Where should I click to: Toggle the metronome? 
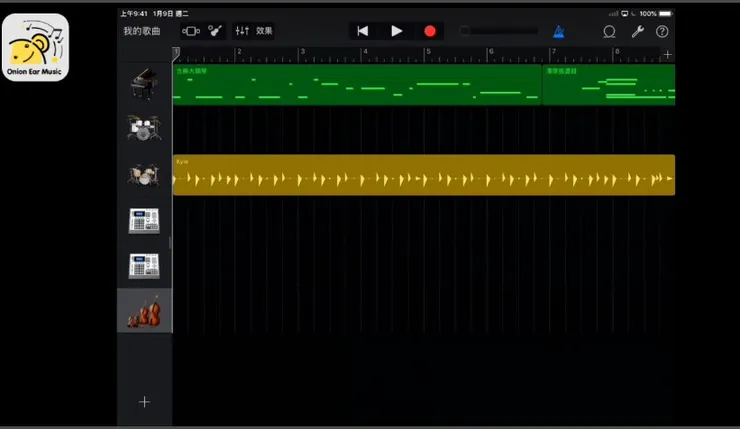coord(558,31)
